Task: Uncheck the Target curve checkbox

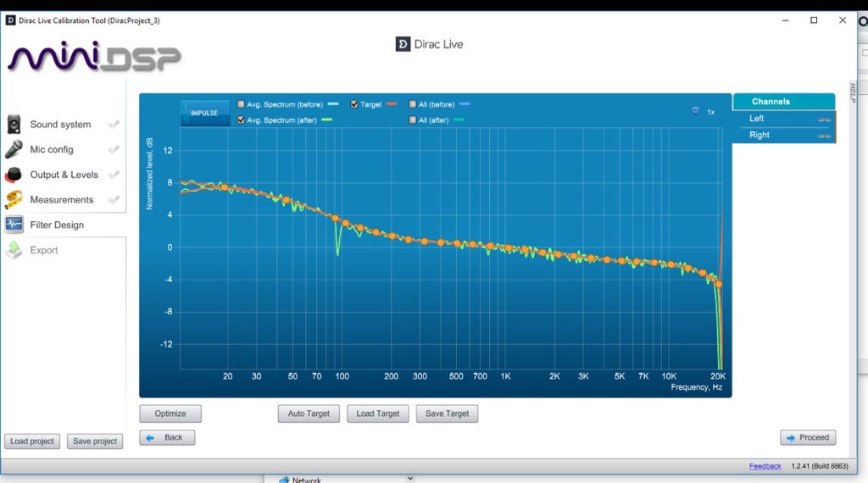Action: (354, 104)
